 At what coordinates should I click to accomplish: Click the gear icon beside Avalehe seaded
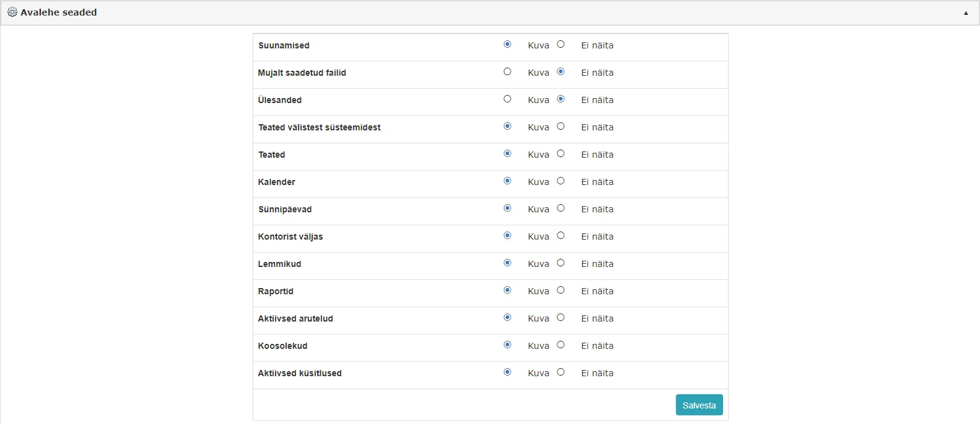click(12, 12)
